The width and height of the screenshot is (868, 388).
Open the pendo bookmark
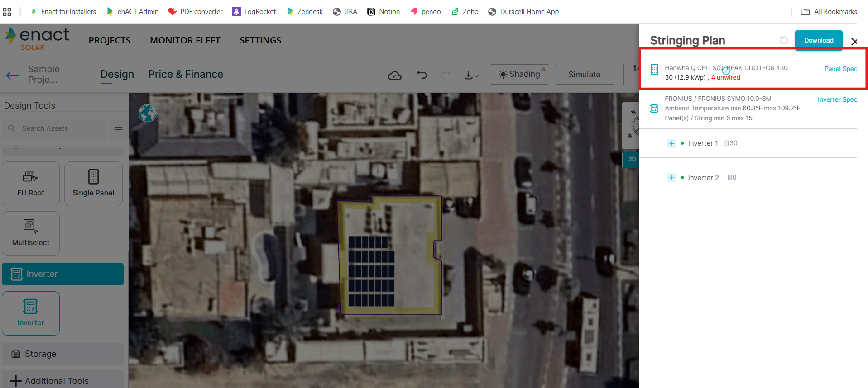coord(426,12)
